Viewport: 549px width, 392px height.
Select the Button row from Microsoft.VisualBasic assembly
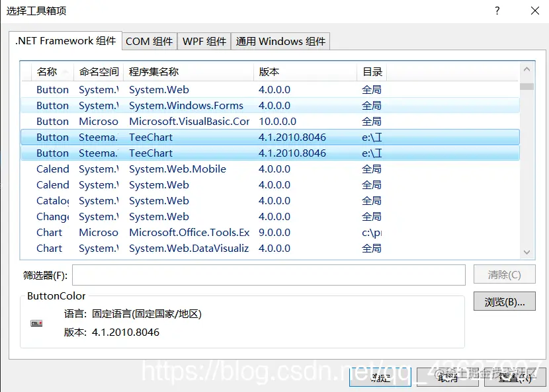[270, 122]
